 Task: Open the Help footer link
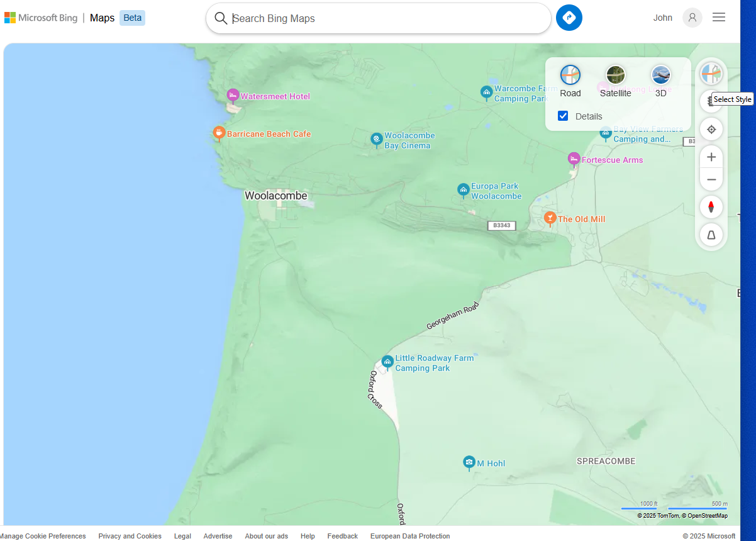coord(308,536)
